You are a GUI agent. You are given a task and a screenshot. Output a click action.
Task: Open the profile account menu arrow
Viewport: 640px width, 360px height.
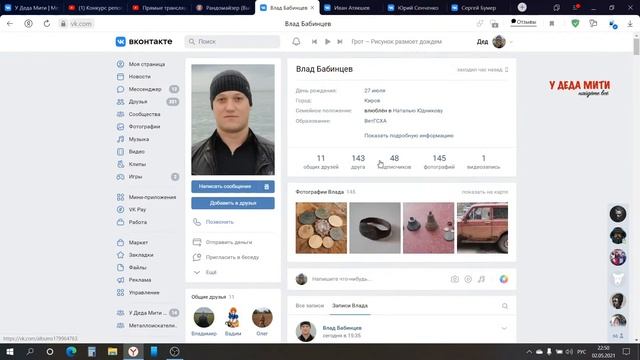pyautogui.click(x=511, y=42)
